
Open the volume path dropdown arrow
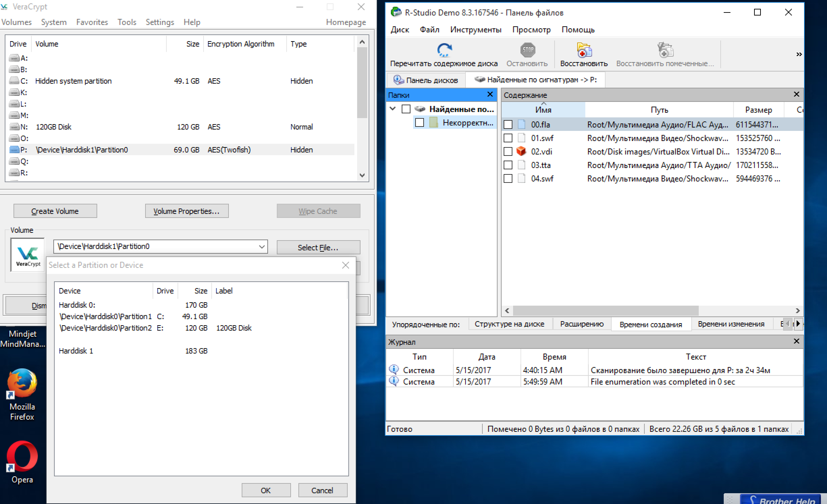click(262, 247)
